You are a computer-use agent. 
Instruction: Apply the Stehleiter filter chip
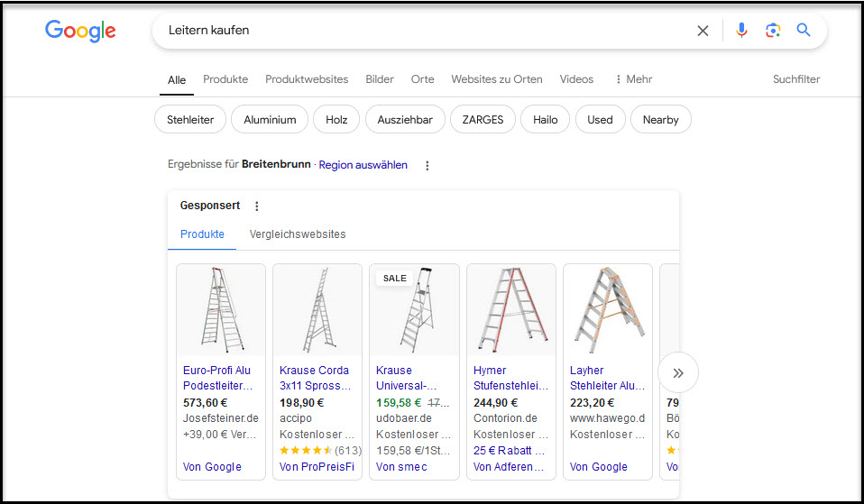tap(190, 120)
